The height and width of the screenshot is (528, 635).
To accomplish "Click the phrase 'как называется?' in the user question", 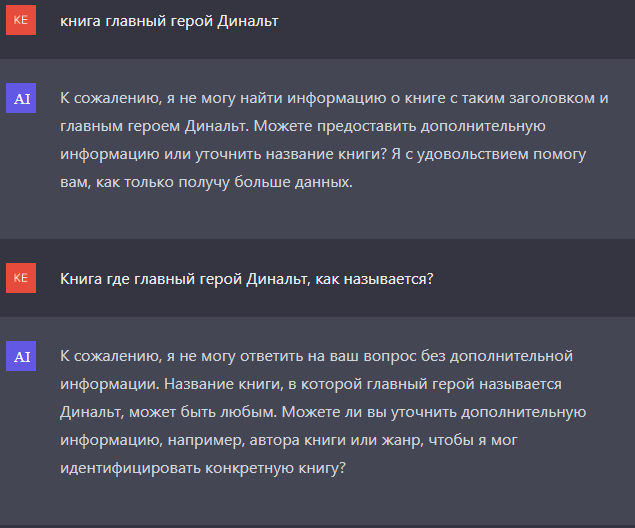I will tap(373, 278).
